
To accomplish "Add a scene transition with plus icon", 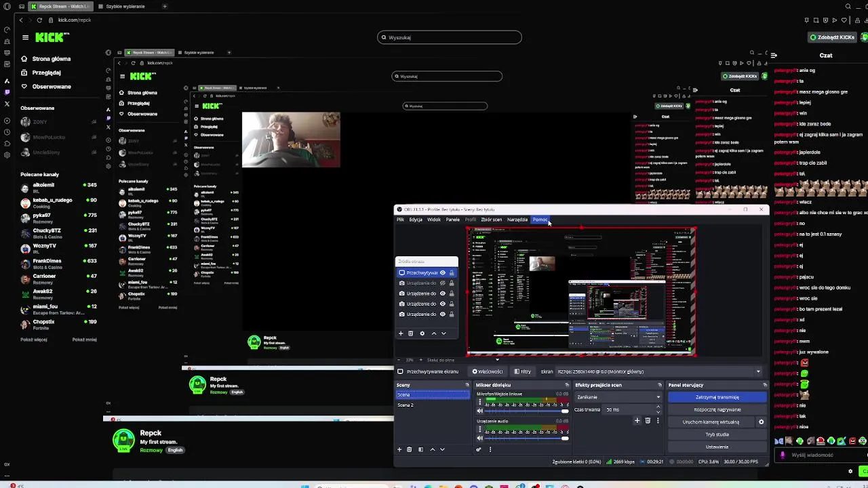I will [637, 421].
